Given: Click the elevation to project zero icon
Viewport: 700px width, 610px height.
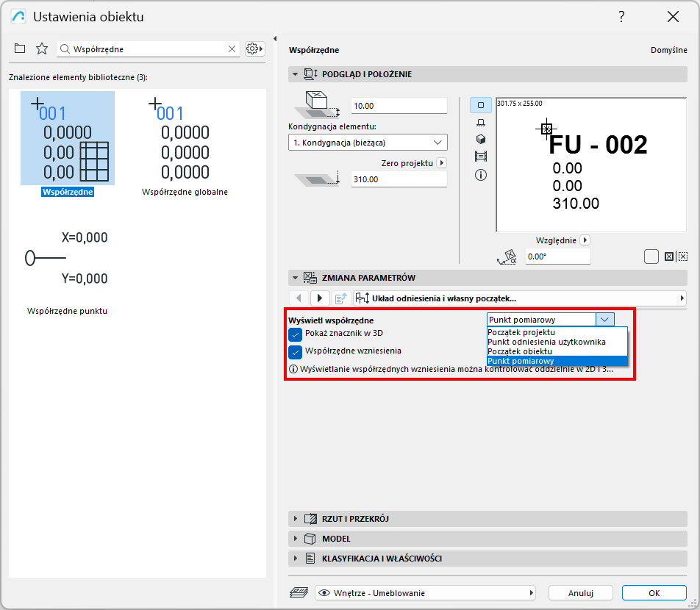Looking at the screenshot, I should (x=318, y=179).
